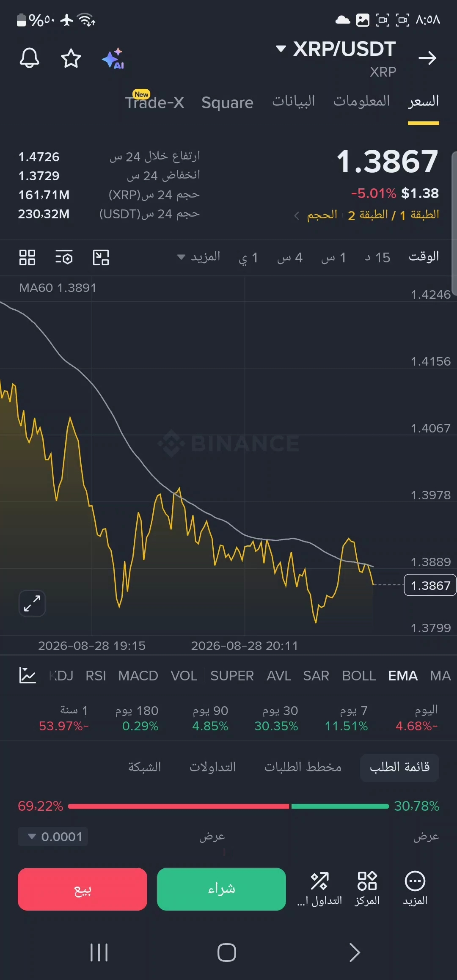Tap the الحجم tag link
The height and width of the screenshot is (980, 457).
(x=322, y=215)
